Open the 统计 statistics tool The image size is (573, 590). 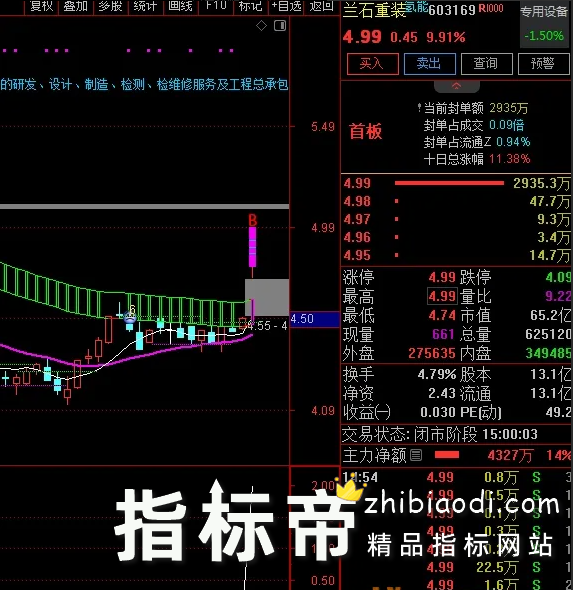[145, 6]
